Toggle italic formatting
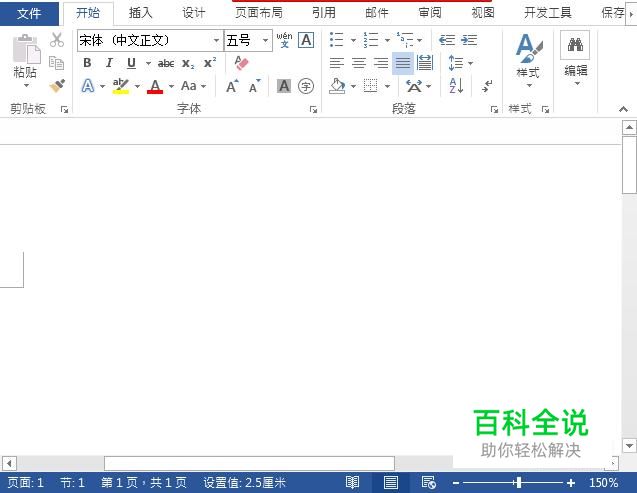The image size is (637, 493). (x=109, y=63)
